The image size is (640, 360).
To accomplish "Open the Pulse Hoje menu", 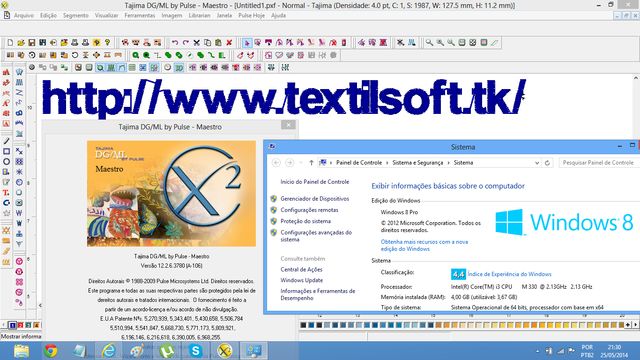I will 251,16.
